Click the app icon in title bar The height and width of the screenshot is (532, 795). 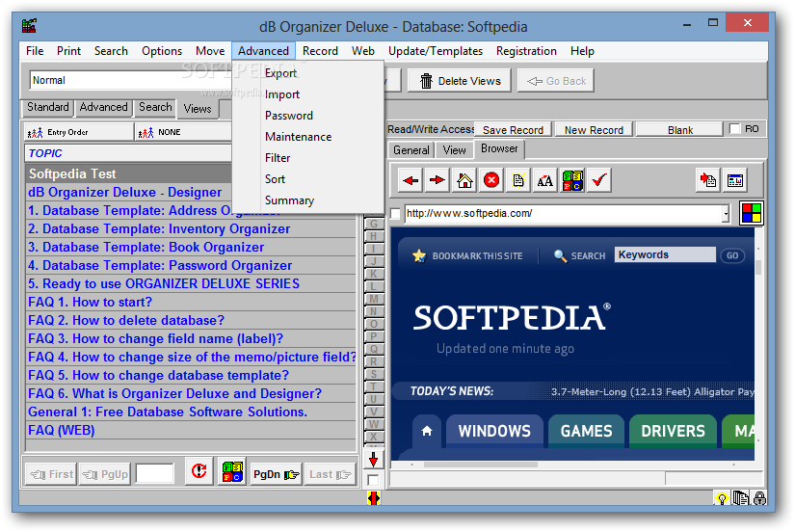tap(29, 25)
